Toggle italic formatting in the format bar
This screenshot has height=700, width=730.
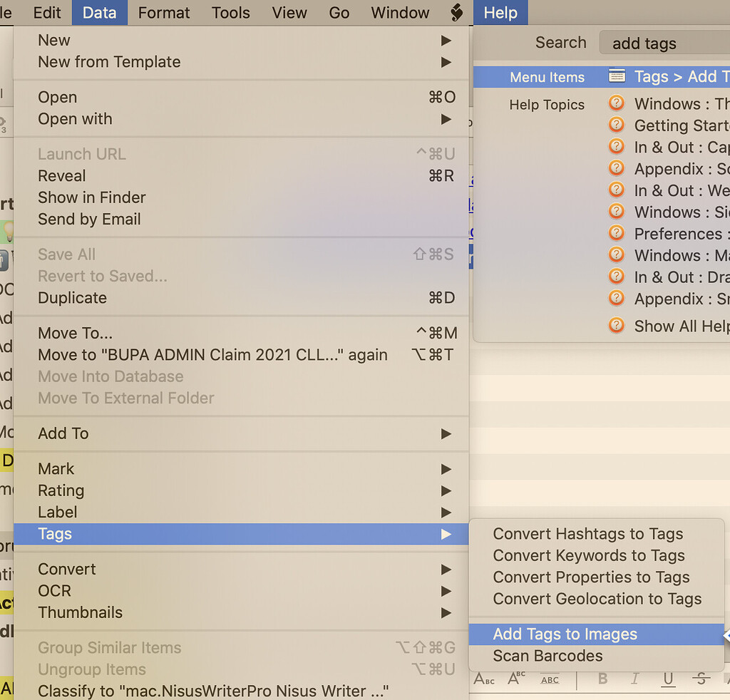tap(634, 680)
